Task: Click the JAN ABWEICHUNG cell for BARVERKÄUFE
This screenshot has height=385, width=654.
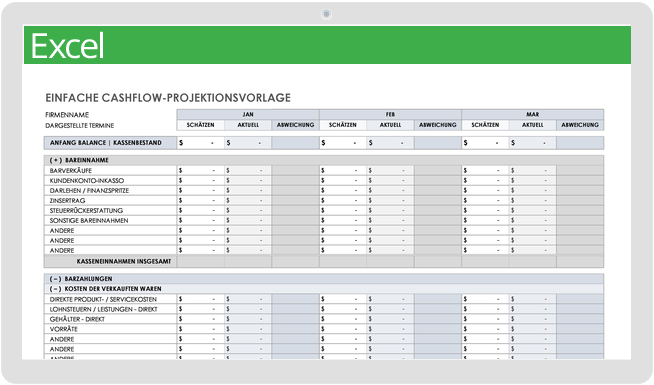Action: click(x=295, y=171)
